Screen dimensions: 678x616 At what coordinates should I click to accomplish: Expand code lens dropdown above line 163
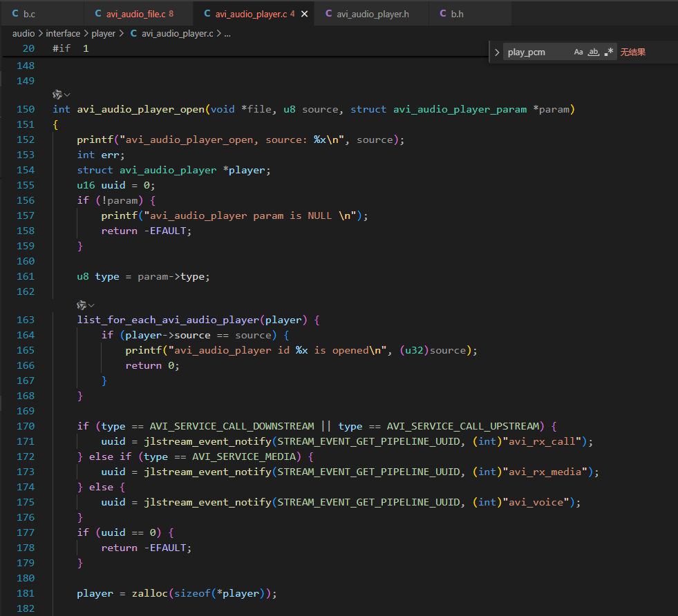coord(91,305)
